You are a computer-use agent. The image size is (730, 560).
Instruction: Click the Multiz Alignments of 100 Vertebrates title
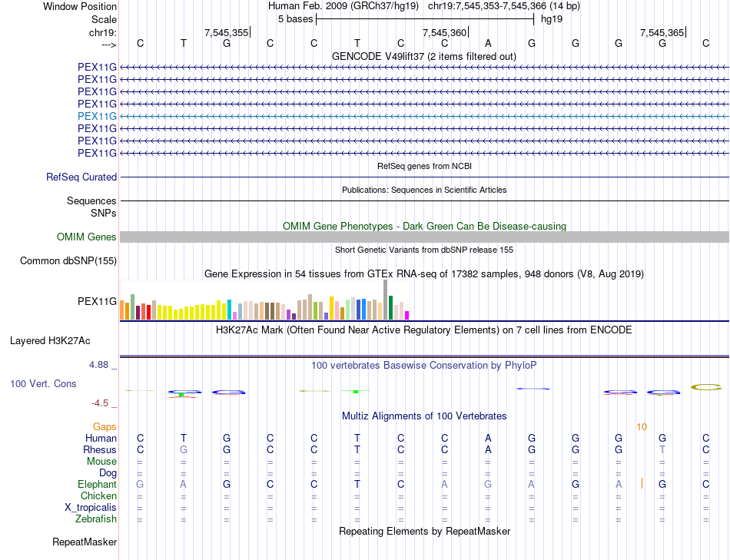coord(423,416)
